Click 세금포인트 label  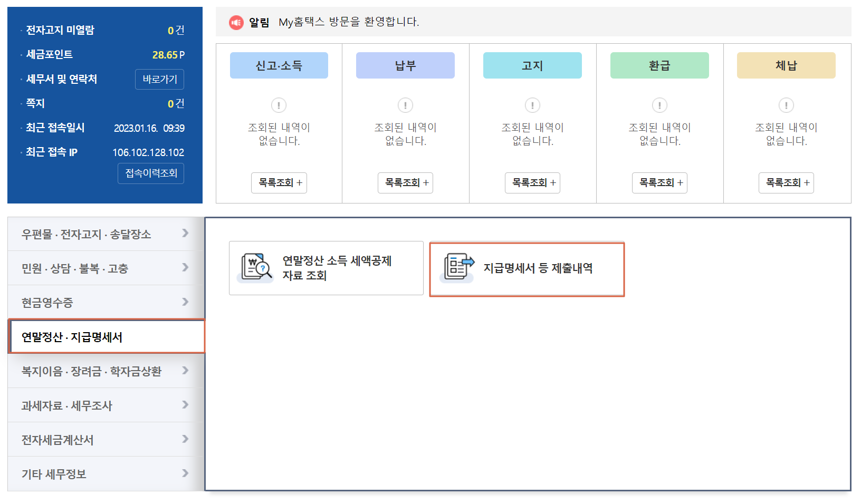pos(50,54)
